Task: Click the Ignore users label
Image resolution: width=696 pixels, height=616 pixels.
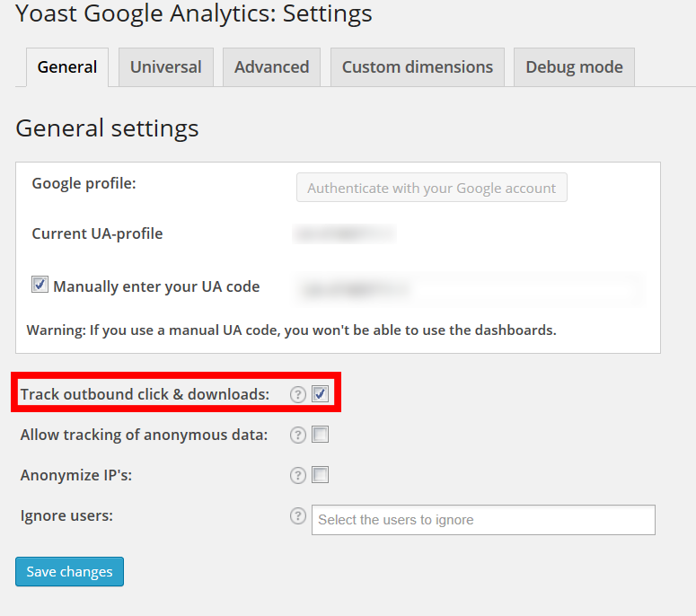Action: (66, 515)
